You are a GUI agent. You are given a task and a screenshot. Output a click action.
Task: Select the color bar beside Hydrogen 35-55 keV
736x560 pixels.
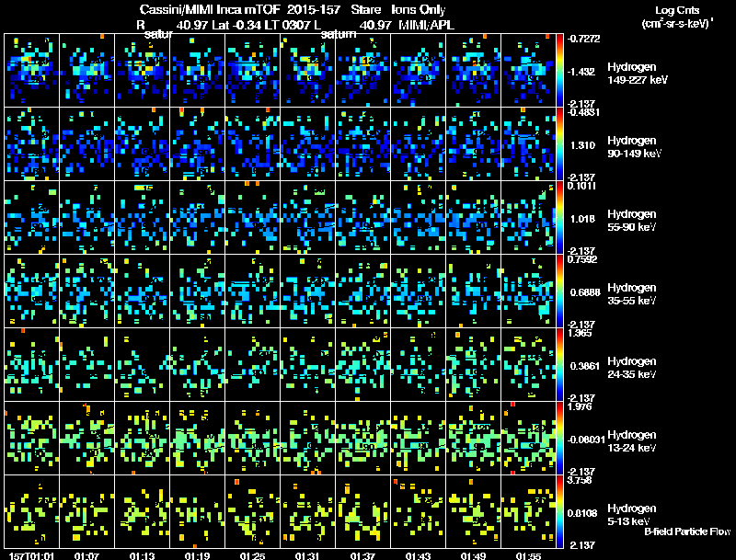pos(559,291)
